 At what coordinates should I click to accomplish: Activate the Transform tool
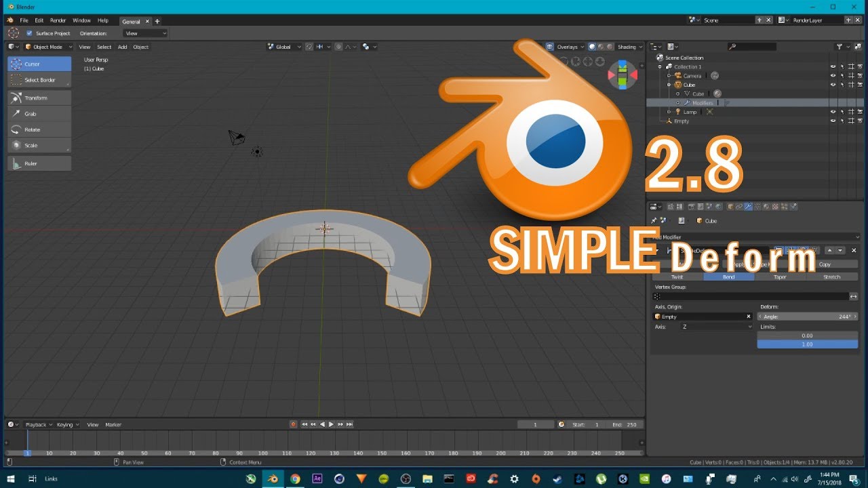[39, 98]
